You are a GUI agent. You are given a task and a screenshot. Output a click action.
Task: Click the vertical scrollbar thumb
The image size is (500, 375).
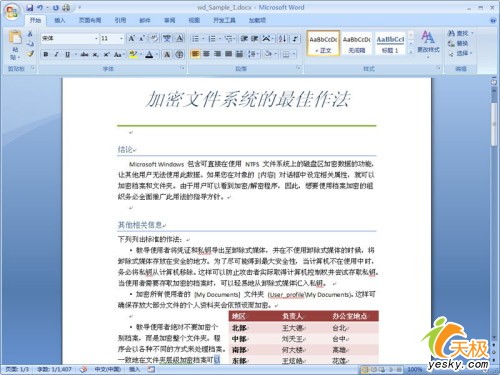(494, 124)
